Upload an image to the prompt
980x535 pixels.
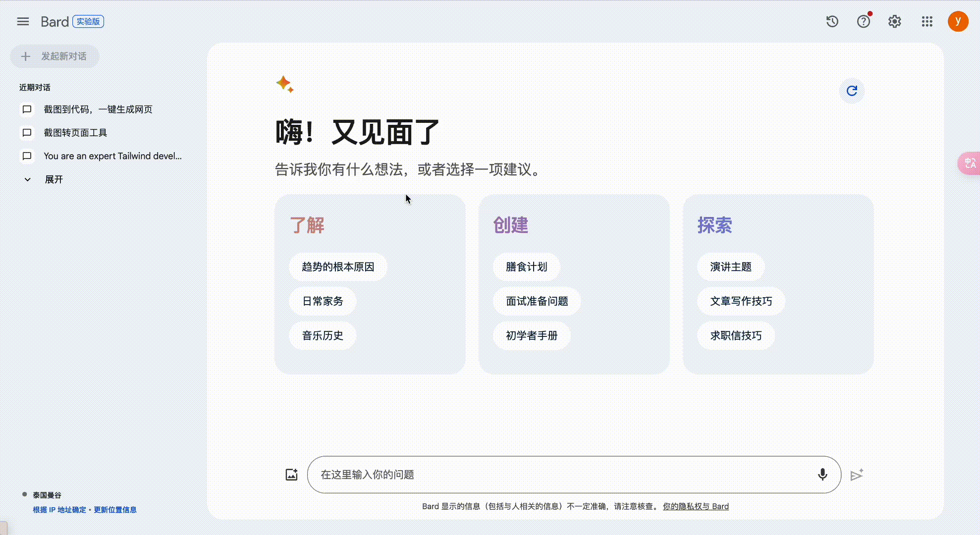pos(291,474)
